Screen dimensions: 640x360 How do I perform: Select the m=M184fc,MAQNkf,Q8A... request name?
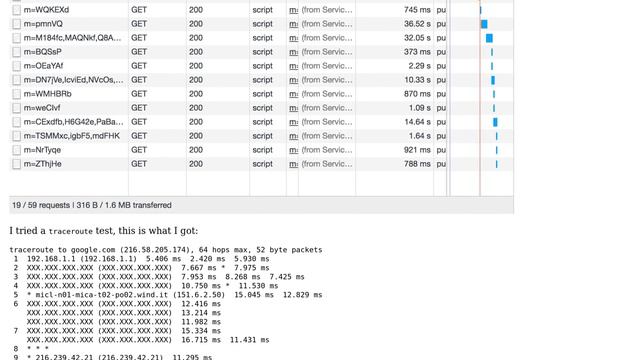tap(72, 38)
